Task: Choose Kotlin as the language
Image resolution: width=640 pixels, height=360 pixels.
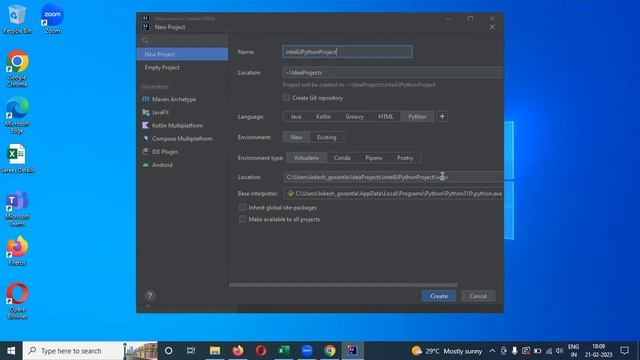Action: 323,117
